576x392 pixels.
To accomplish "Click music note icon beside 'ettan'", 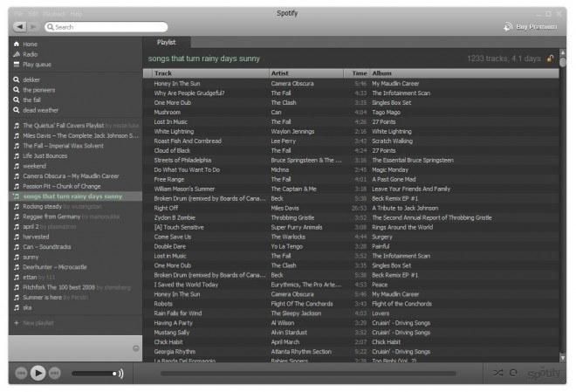I will click(x=17, y=278).
